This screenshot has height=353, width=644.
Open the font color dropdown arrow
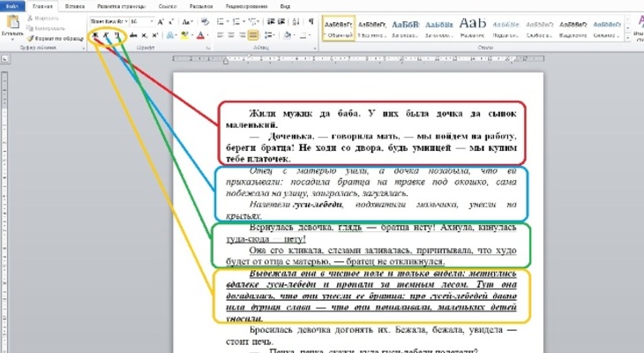[208, 36]
